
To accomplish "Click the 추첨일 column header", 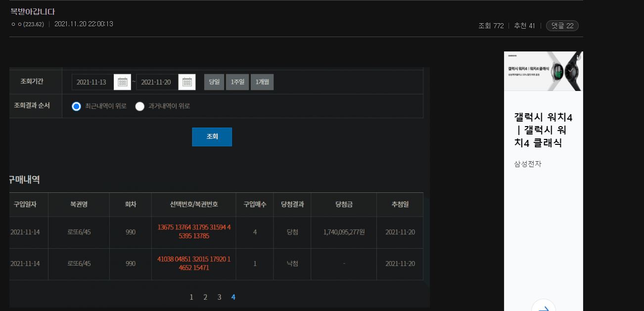I will coord(400,204).
